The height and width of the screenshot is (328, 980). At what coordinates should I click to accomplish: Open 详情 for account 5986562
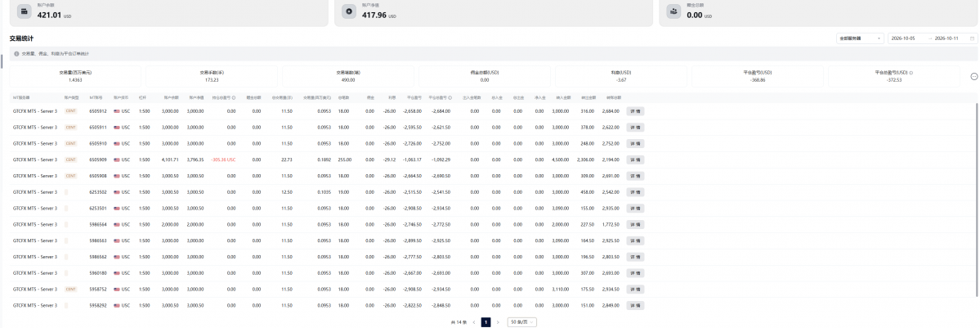click(636, 257)
